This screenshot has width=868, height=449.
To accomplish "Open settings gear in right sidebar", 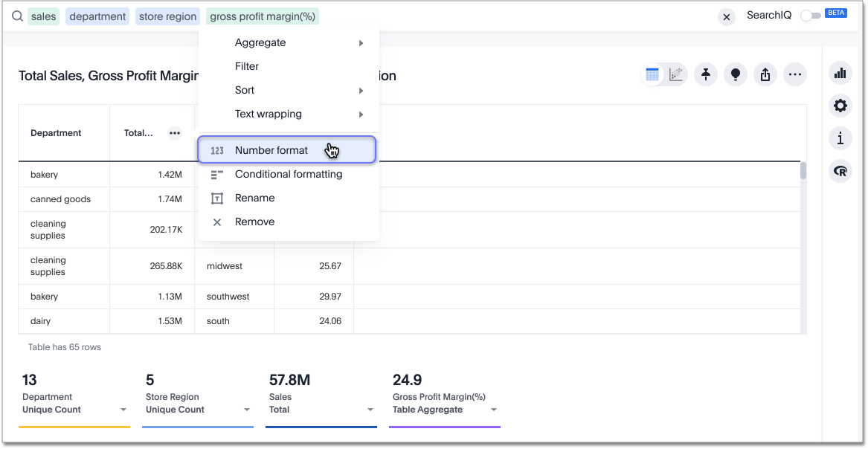I will 840,106.
